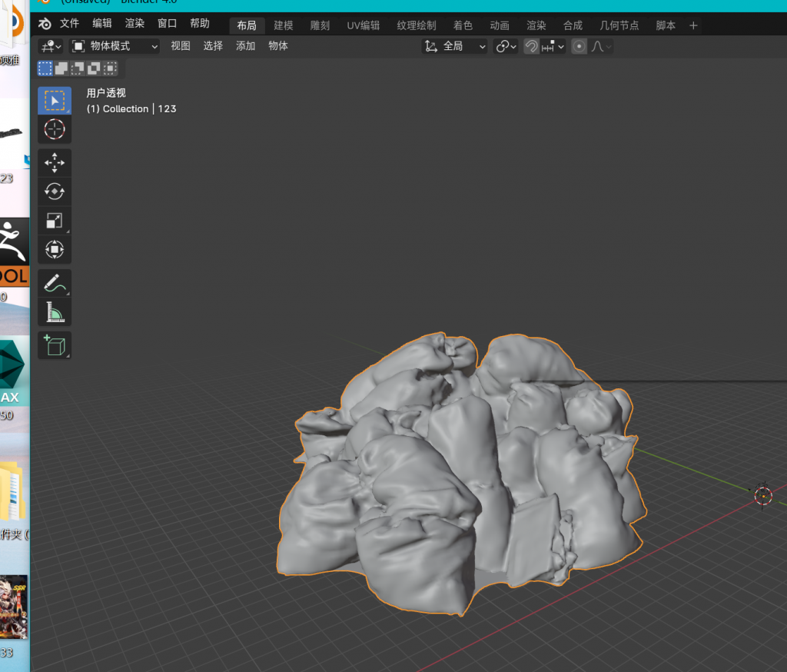Open the 选择 viewport menu
This screenshot has height=672, width=787.
point(214,46)
